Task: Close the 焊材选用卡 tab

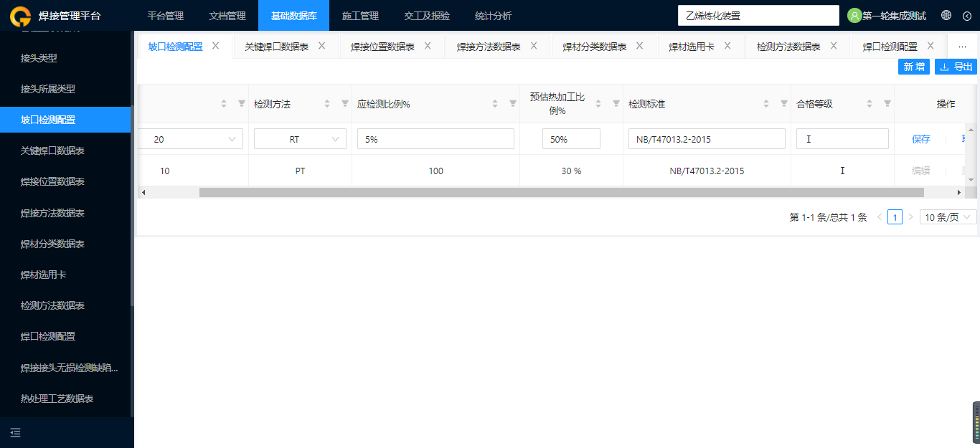Action: (727, 46)
